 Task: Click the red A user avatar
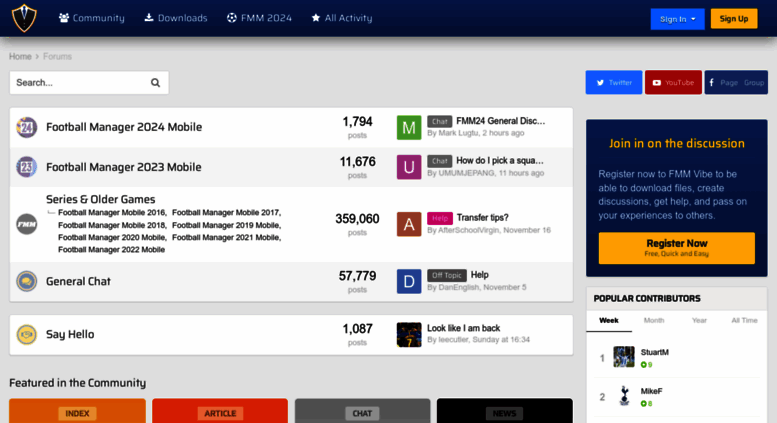click(409, 224)
